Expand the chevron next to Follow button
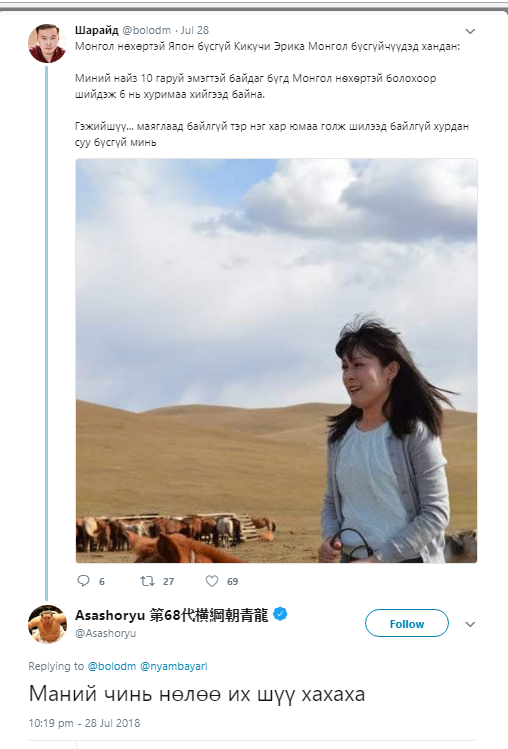This screenshot has height=749, width=508. (470, 624)
